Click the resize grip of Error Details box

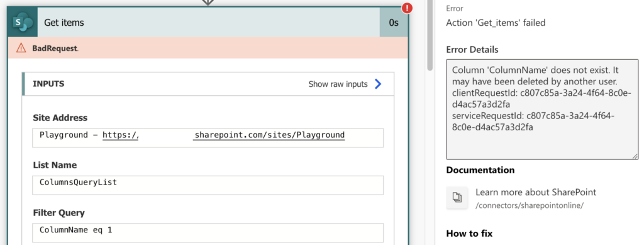pyautogui.click(x=635, y=156)
